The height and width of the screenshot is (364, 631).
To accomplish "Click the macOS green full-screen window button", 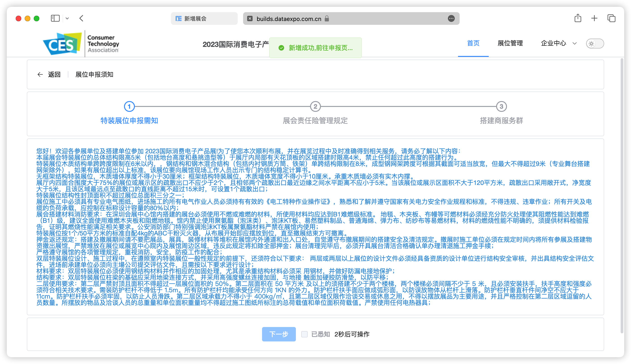I will point(37,18).
